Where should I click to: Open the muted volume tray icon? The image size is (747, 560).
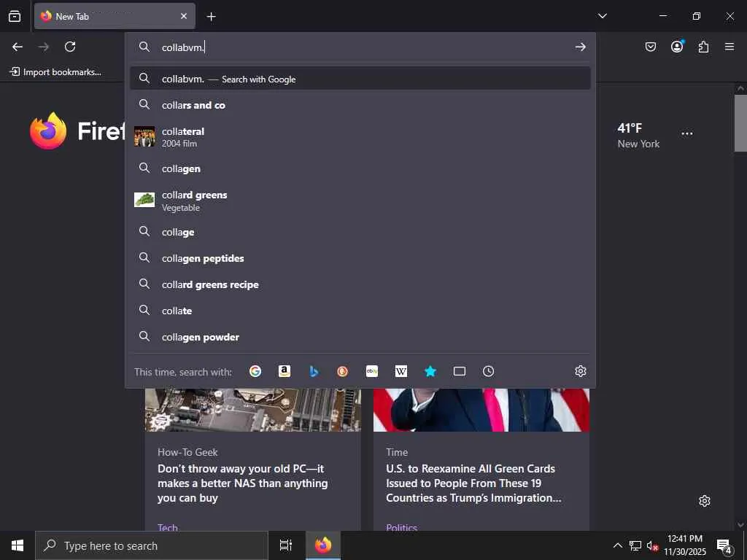(x=651, y=545)
